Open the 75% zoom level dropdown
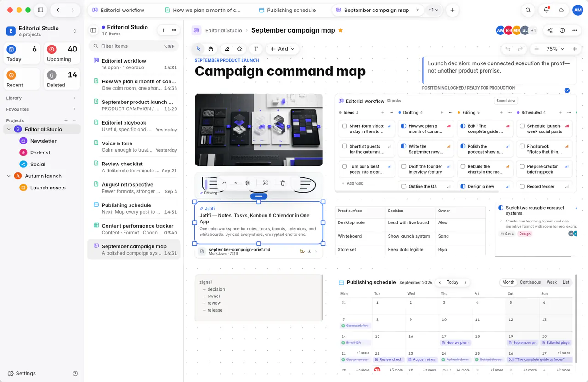Screen dimensions: 588x382 (555, 49)
